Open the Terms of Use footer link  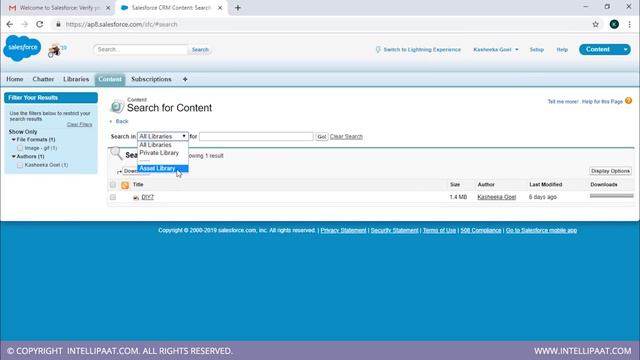(439, 231)
